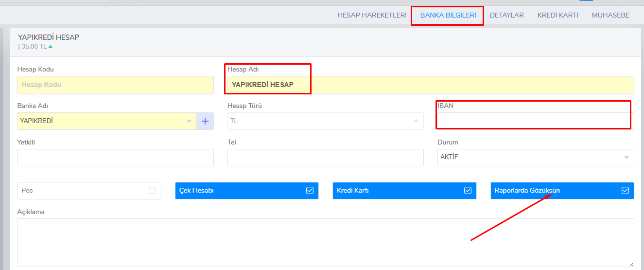Select the MUHASEBE tab
This screenshot has width=644, height=270.
coord(610,15)
